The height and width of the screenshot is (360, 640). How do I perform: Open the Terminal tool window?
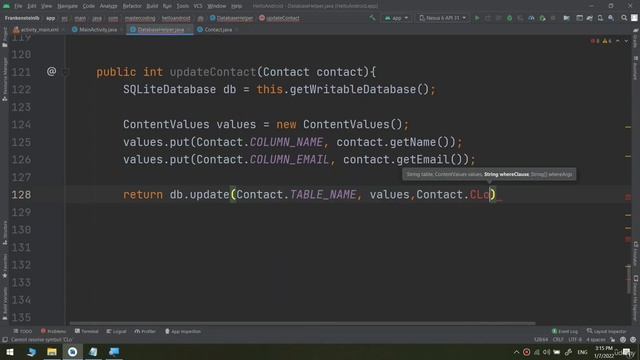(87, 331)
